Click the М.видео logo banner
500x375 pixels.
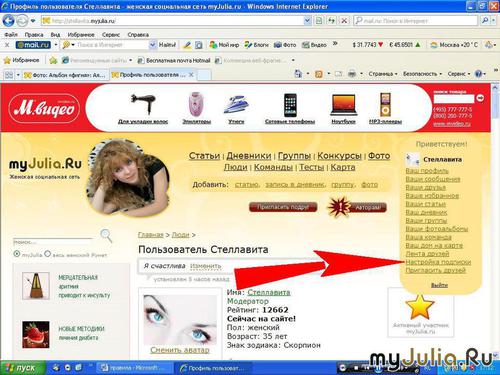pos(44,108)
